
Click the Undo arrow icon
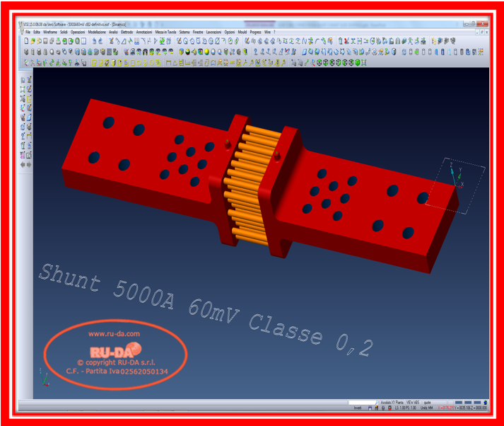click(94, 41)
